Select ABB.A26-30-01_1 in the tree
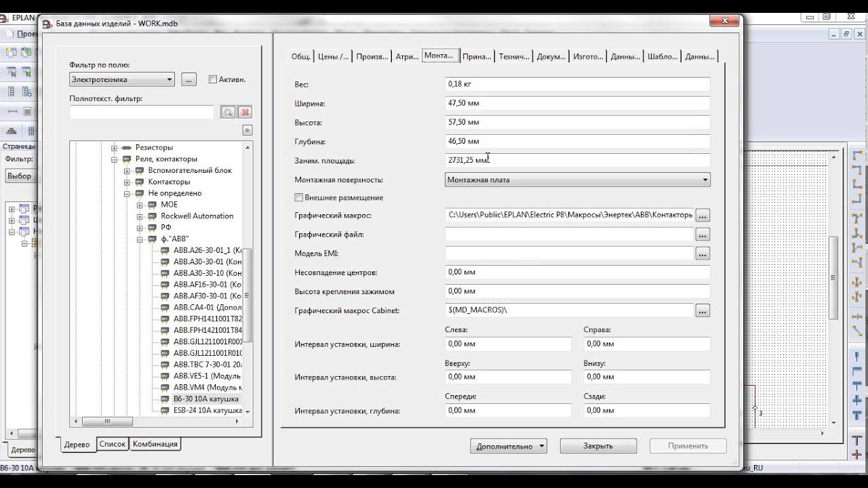Image resolution: width=868 pixels, height=488 pixels. pyautogui.click(x=207, y=250)
